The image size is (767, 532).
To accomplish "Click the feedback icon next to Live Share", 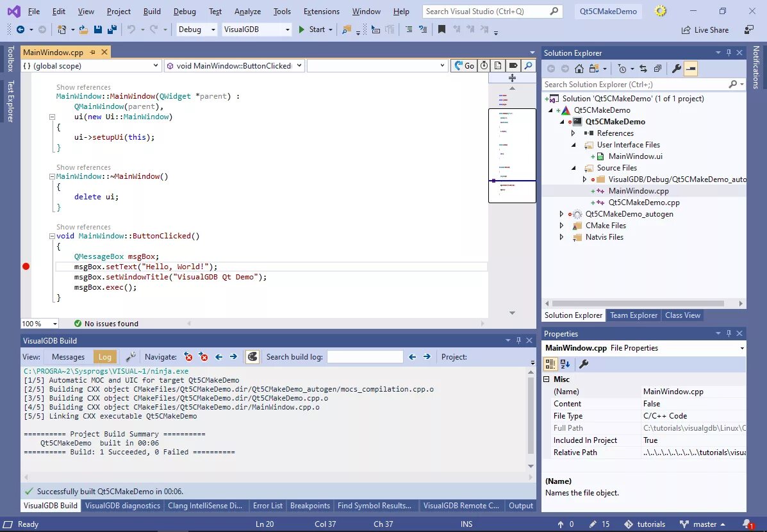I will click(x=749, y=30).
